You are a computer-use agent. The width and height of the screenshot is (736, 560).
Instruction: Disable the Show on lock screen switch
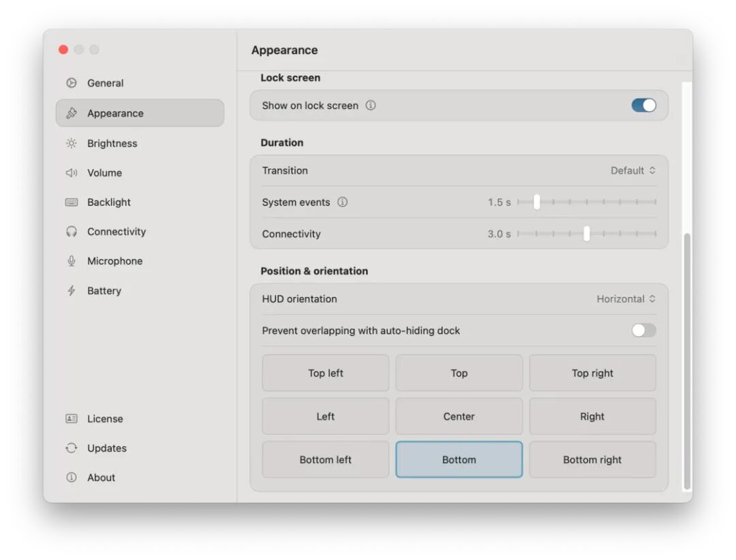(x=643, y=105)
